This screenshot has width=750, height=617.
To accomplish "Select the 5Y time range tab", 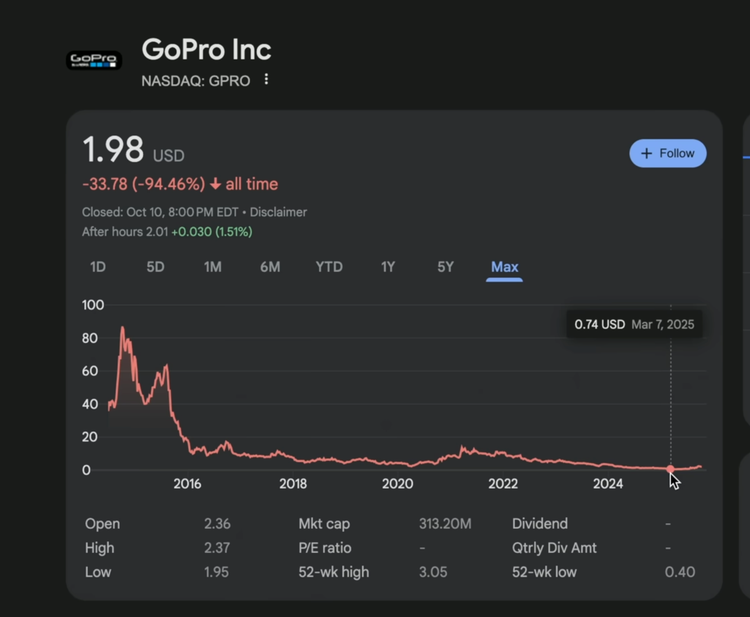I will pyautogui.click(x=445, y=267).
